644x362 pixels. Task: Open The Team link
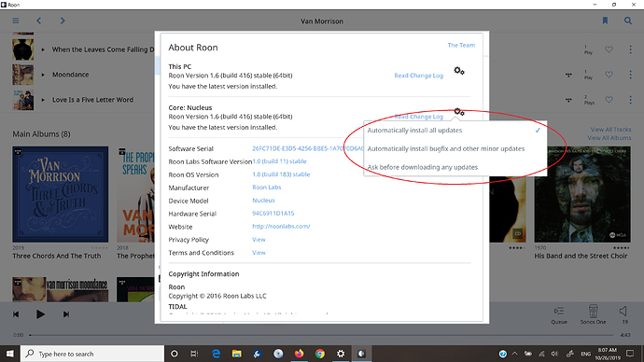[461, 45]
